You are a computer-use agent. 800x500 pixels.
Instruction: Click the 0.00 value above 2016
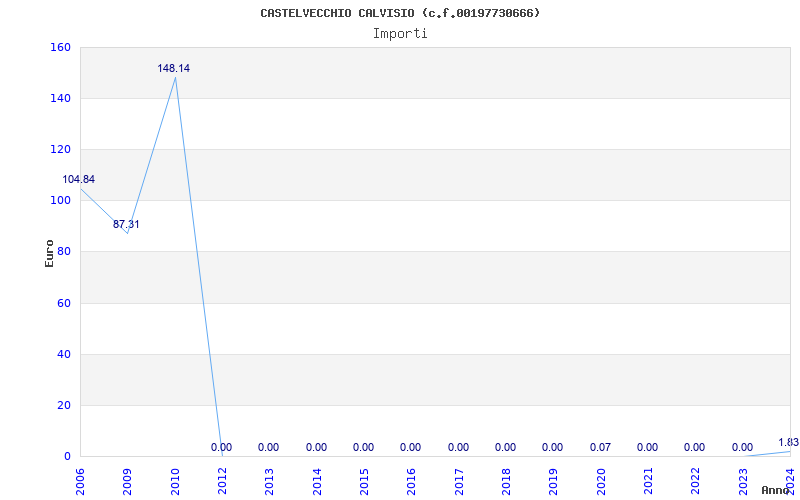coord(410,447)
